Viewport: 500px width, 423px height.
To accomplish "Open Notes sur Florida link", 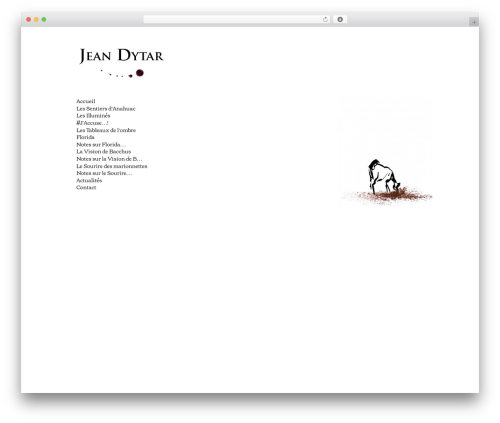I will [101, 145].
